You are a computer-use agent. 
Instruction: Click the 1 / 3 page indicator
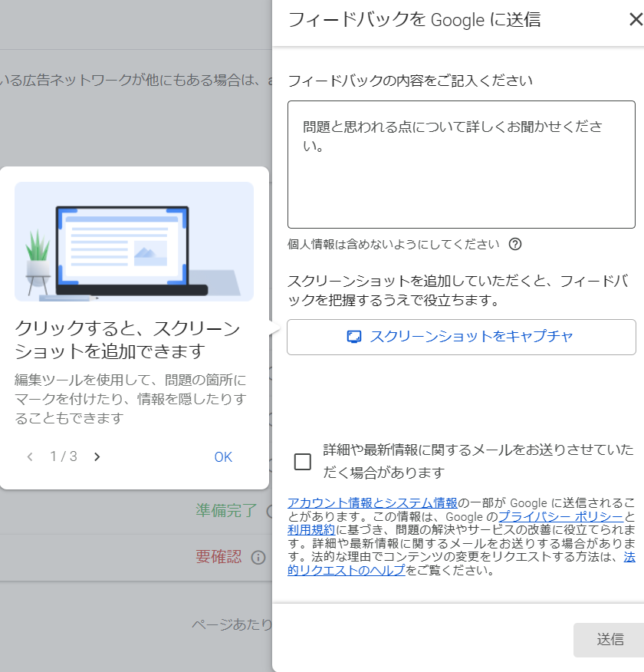click(64, 457)
